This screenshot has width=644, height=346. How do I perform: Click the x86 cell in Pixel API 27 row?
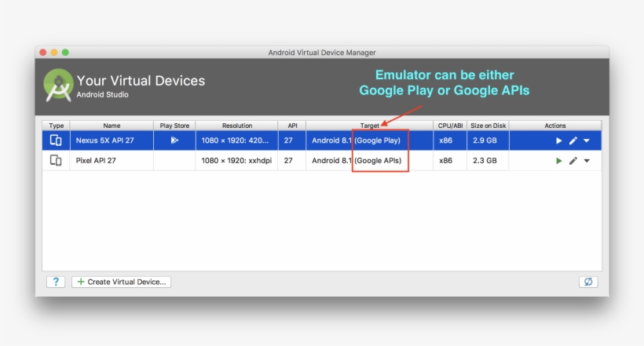450,161
